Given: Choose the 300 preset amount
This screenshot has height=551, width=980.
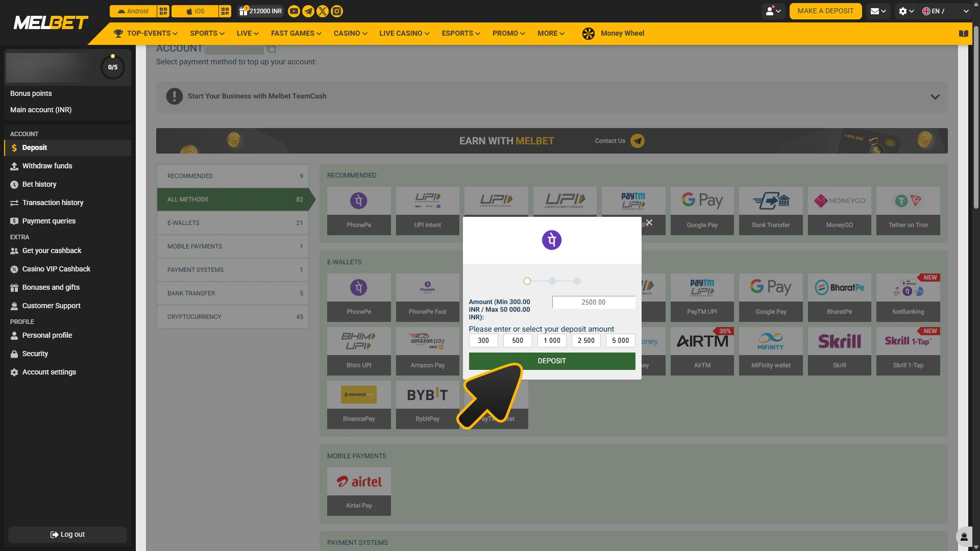Looking at the screenshot, I should pos(483,341).
